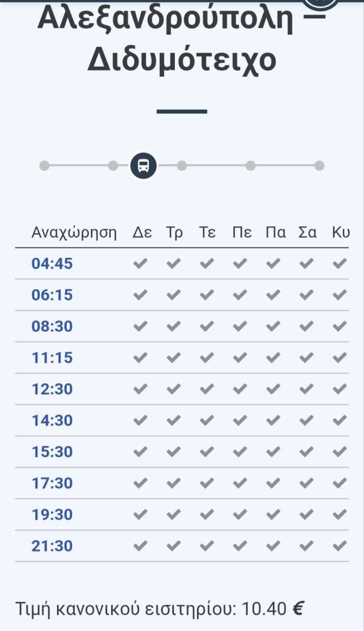Open the 06:15 departure

point(52,295)
